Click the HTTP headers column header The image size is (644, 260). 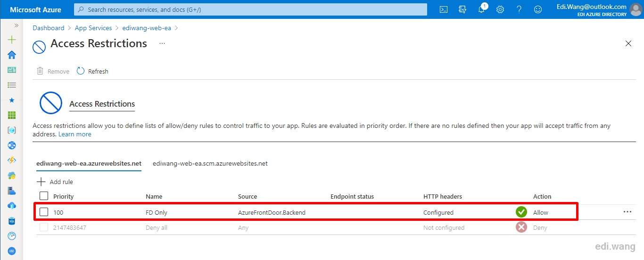443,196
